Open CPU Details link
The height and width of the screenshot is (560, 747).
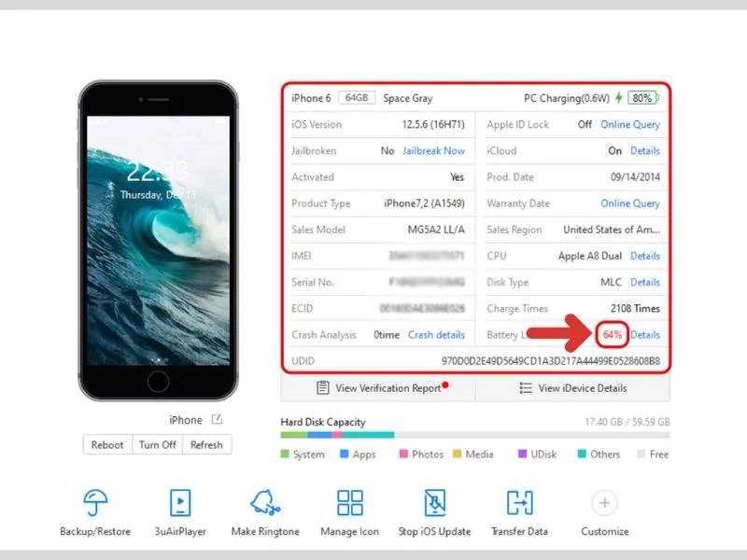pyautogui.click(x=645, y=256)
